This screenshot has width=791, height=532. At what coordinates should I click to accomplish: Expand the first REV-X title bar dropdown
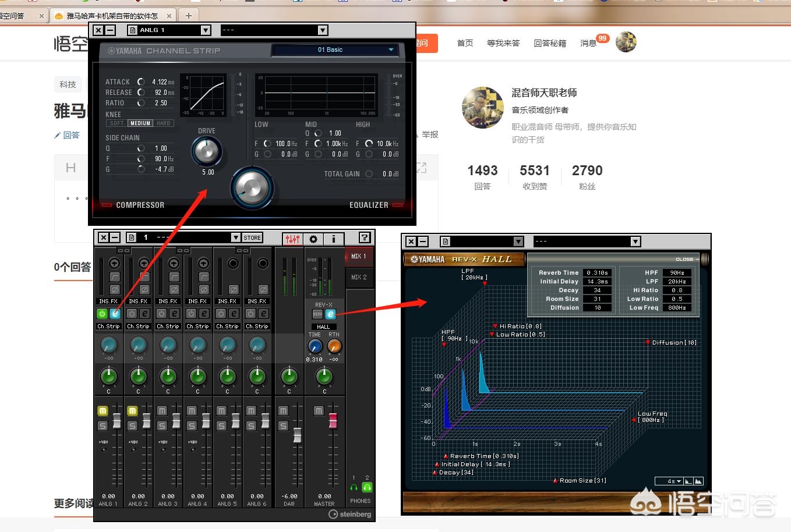(x=518, y=242)
